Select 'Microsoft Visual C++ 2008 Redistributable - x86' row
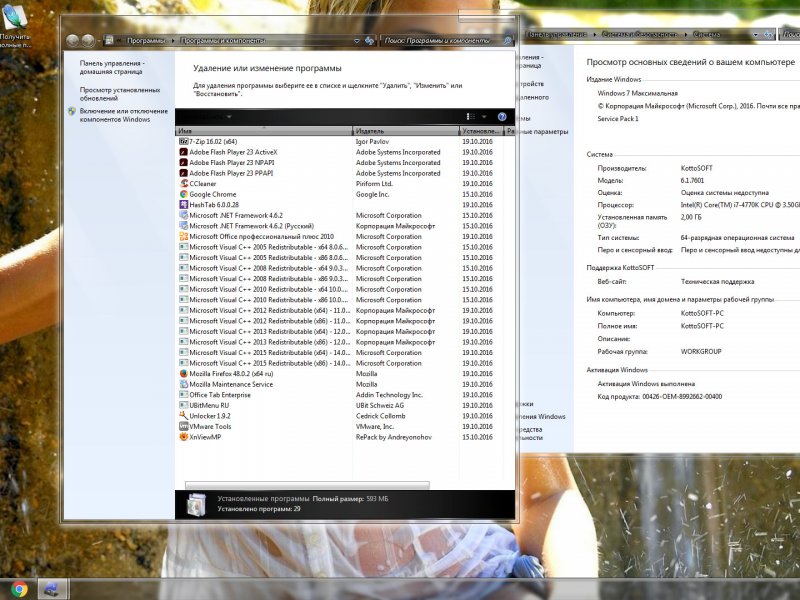 [345, 279]
